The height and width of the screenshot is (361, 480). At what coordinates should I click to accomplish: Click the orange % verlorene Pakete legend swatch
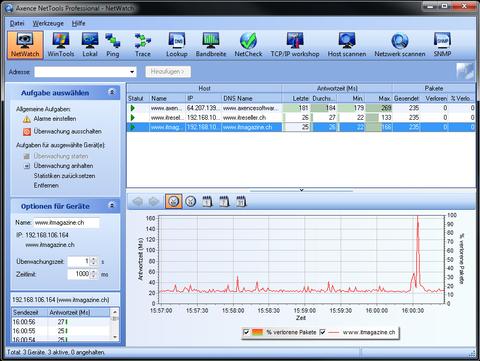click(258, 332)
